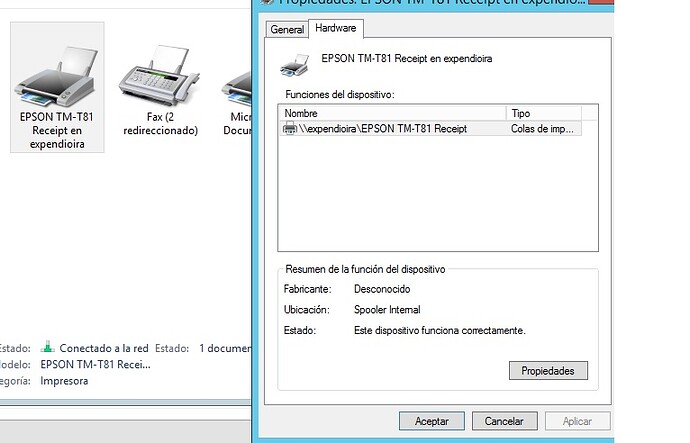Screen dimensions: 690x443
Task: Select the partially hidden Microsoft Document printer icon
Action: tap(236, 88)
